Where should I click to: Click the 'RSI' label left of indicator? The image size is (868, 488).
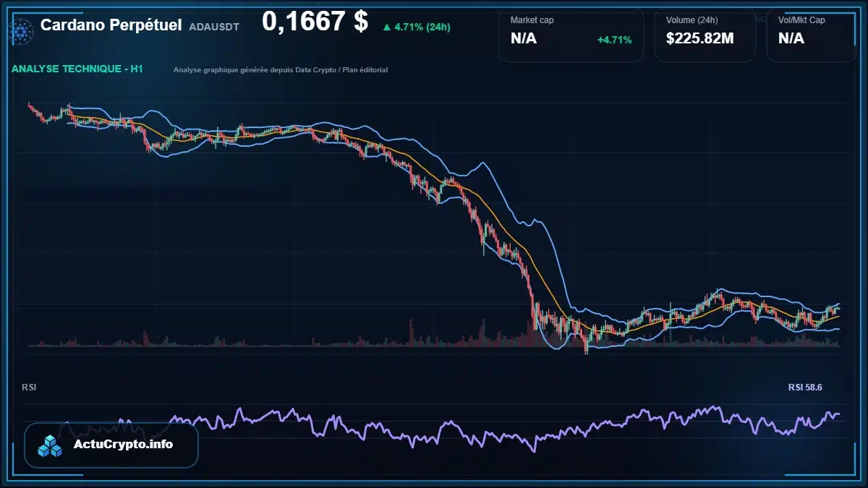click(29, 388)
